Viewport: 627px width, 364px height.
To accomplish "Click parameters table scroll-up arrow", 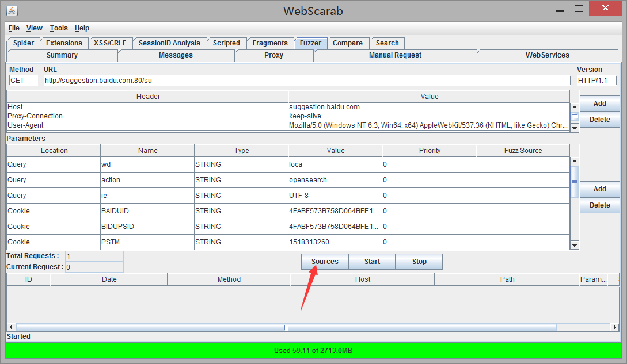I will tap(575, 161).
